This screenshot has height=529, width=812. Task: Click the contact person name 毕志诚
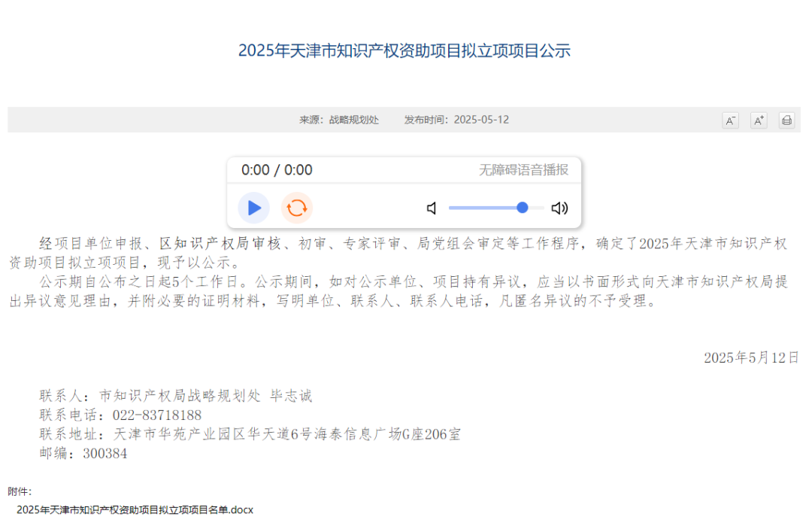click(x=291, y=396)
